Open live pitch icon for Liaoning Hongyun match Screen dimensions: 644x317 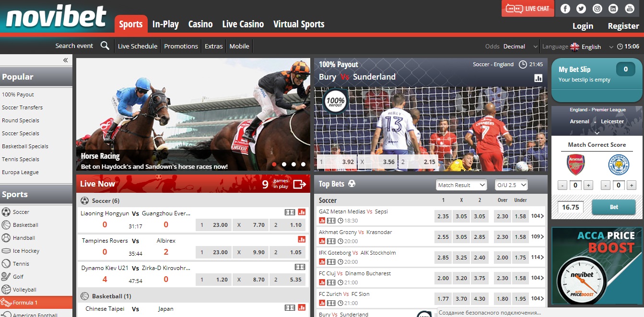coord(290,212)
